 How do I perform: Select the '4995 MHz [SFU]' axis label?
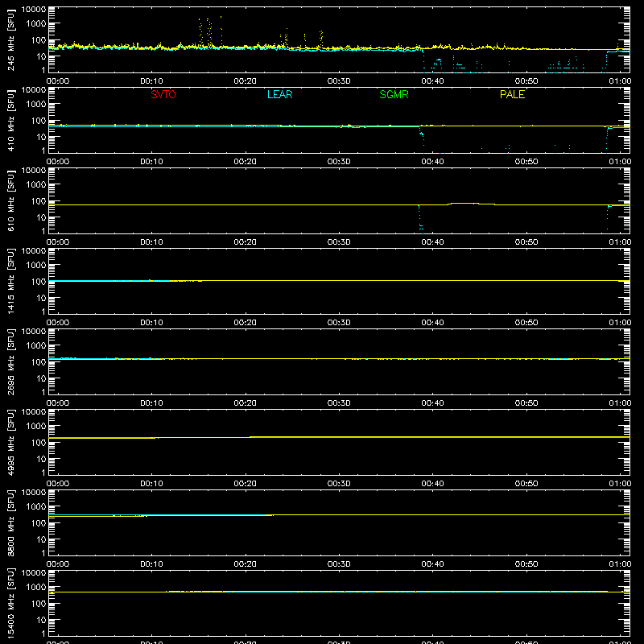click(x=10, y=442)
